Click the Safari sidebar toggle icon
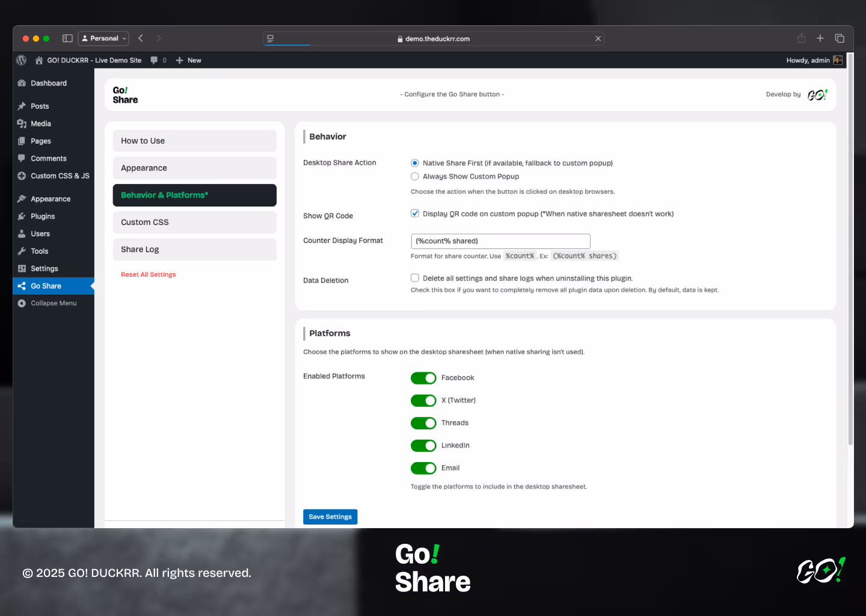Viewport: 866px width, 616px height. tap(67, 38)
